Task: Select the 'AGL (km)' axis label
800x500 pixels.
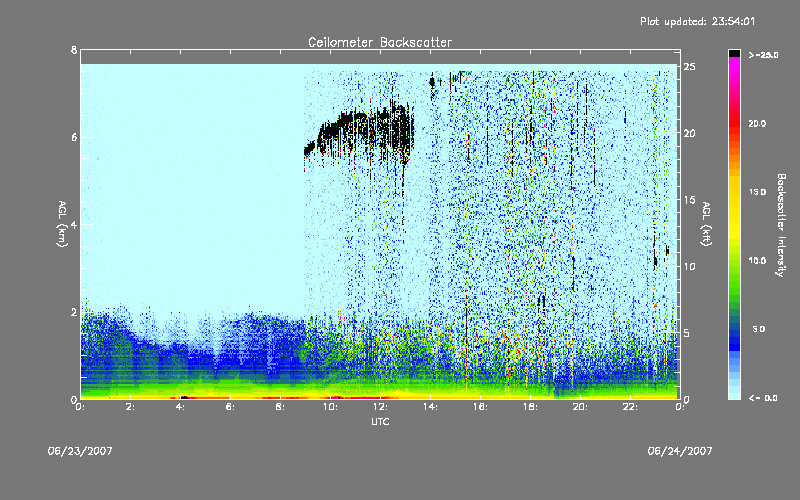Action: (x=62, y=224)
